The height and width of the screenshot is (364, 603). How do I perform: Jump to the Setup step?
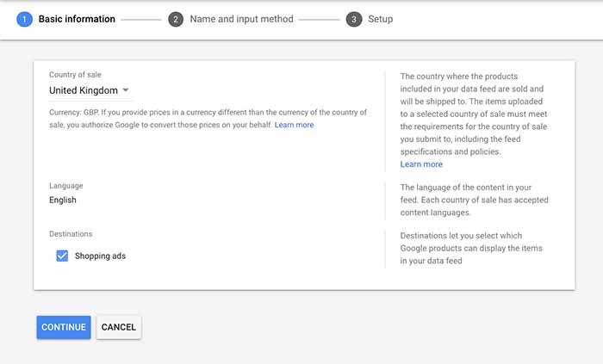(380, 19)
